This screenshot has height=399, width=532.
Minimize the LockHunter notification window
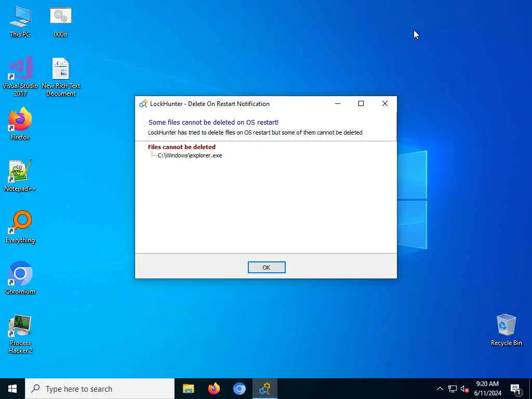pos(338,103)
